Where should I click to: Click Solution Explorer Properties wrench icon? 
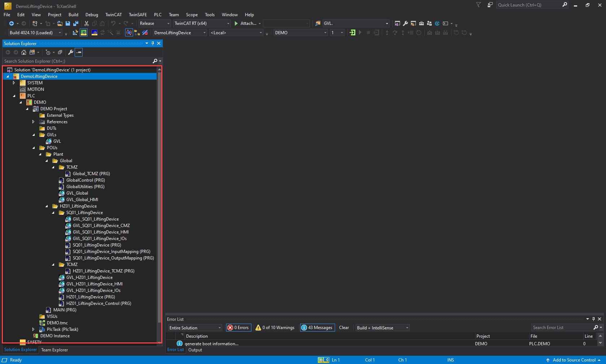coord(71,52)
